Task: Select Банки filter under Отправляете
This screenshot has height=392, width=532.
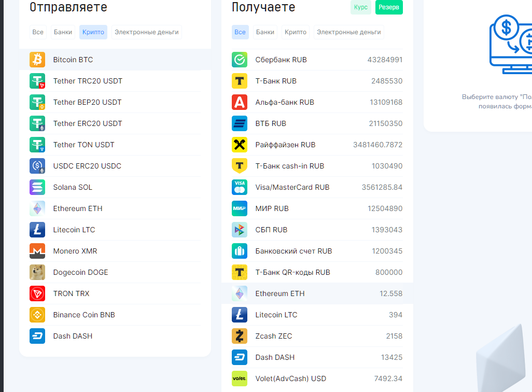Action: [x=63, y=32]
